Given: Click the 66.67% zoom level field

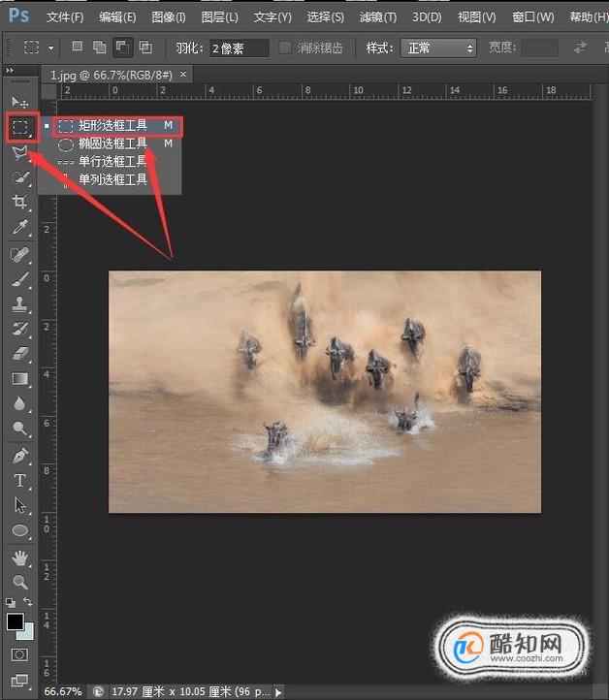Looking at the screenshot, I should (62, 692).
